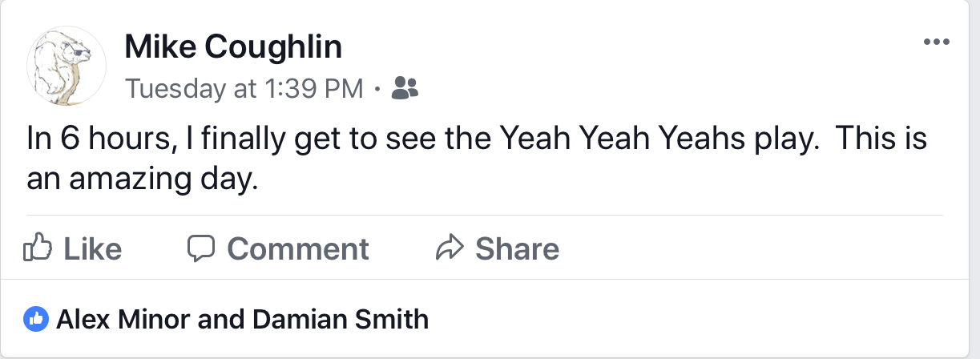This screenshot has width=980, height=359.
Task: Open Damian Smith's name in reactions
Action: [x=341, y=320]
